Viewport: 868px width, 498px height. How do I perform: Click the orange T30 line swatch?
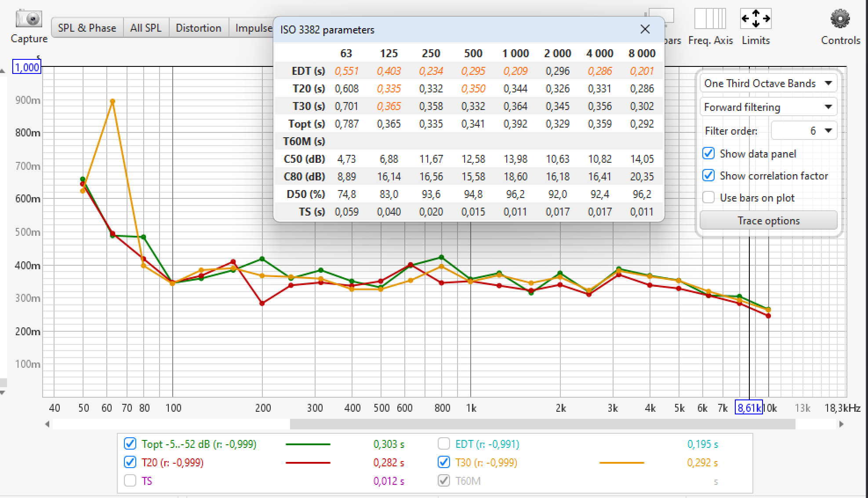(621, 463)
